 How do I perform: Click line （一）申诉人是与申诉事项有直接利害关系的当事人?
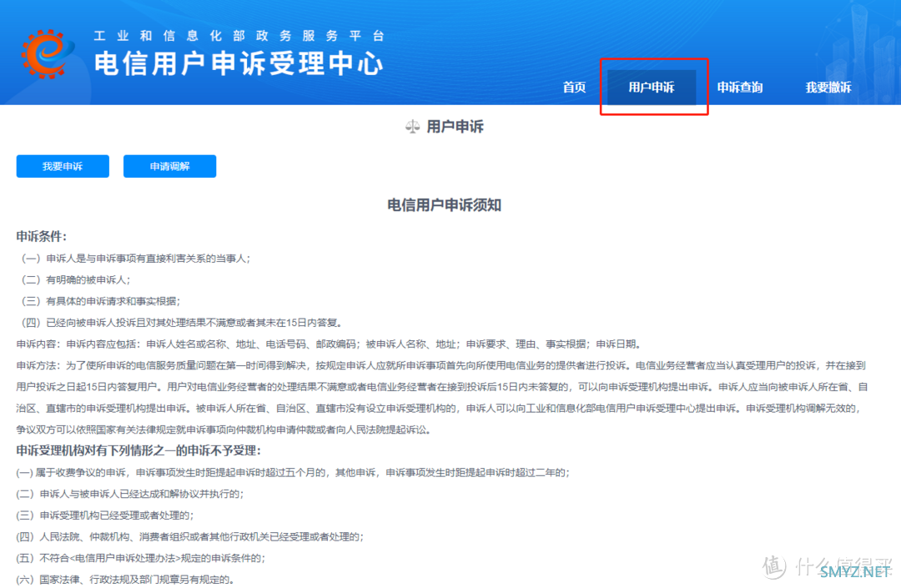pos(136,259)
